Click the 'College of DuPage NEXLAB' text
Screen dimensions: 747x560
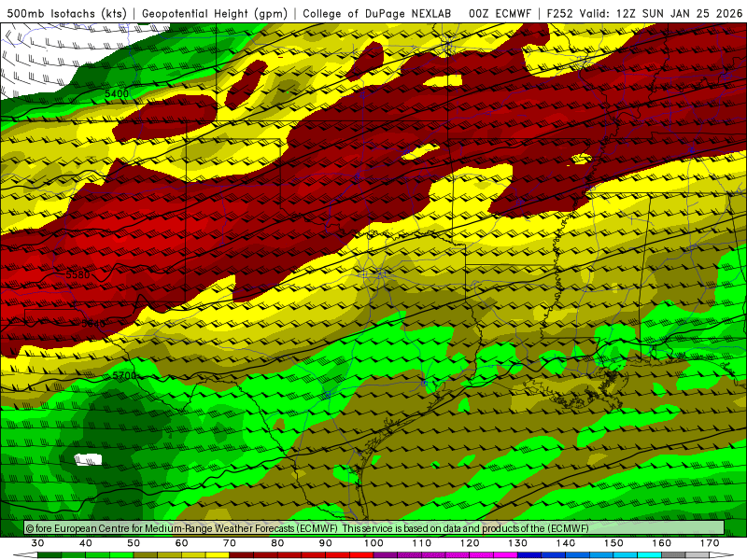[377, 13]
